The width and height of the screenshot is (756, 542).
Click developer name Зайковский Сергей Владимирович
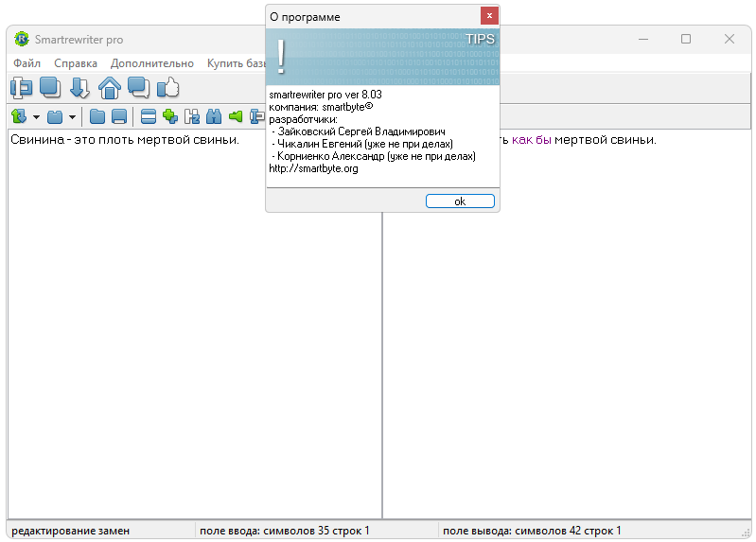361,131
